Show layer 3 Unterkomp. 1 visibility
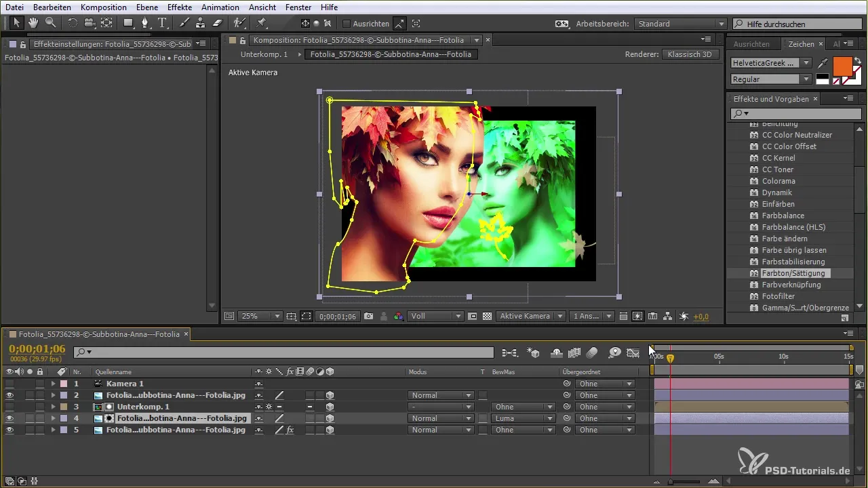 point(9,407)
